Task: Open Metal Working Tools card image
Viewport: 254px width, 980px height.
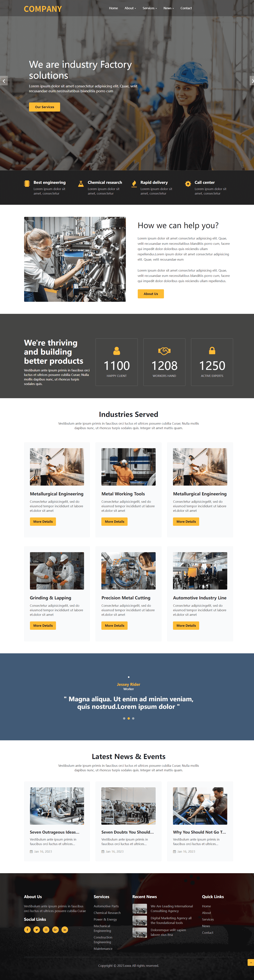Action: click(128, 467)
